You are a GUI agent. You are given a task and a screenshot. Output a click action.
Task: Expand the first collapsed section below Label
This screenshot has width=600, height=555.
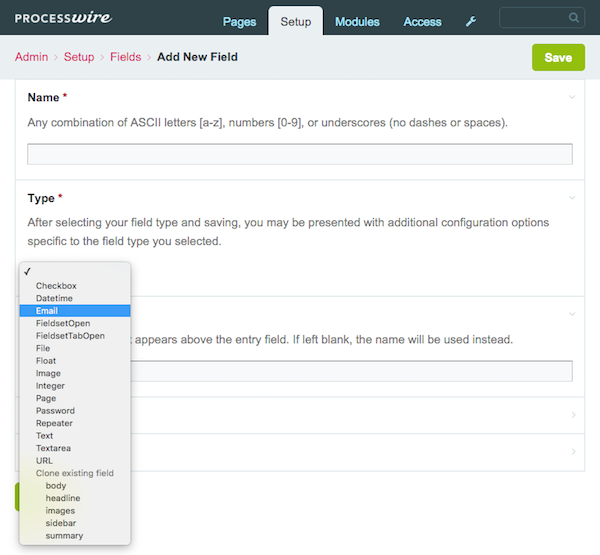click(x=573, y=415)
